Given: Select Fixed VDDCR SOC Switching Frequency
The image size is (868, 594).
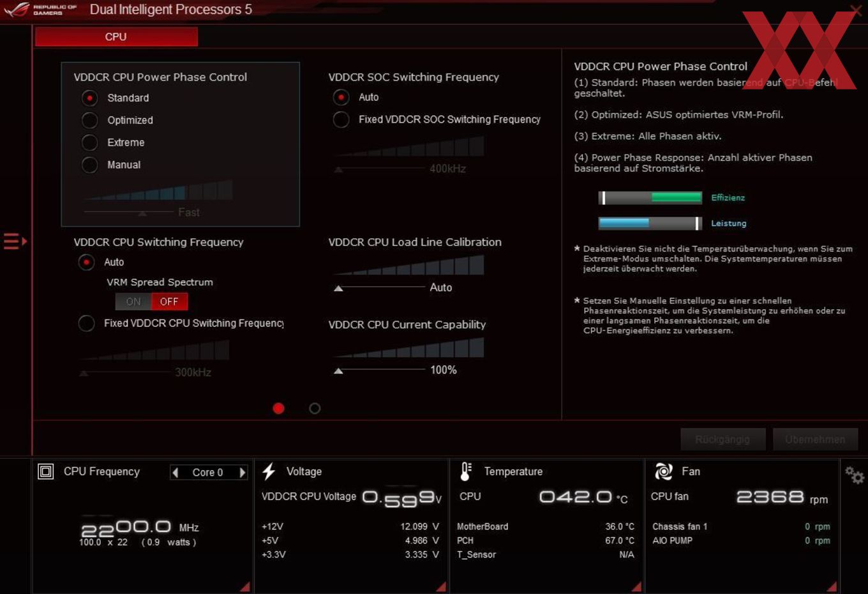Looking at the screenshot, I should [341, 119].
